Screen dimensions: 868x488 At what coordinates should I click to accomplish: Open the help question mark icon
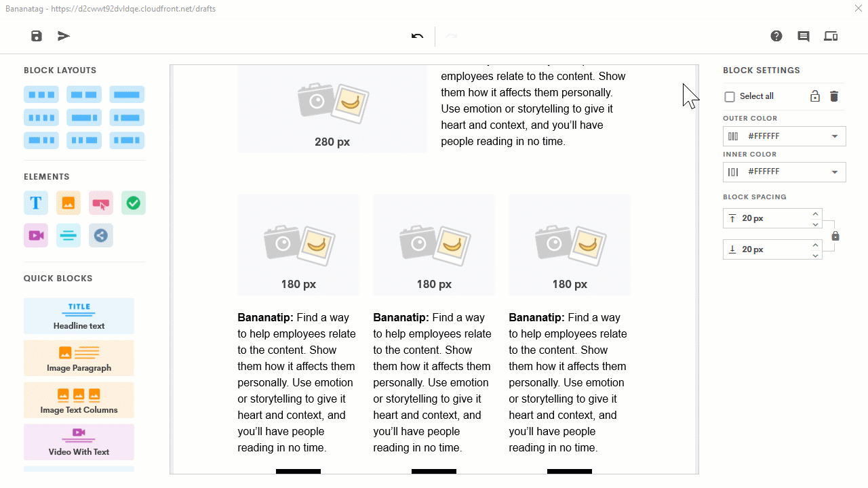coord(776,36)
